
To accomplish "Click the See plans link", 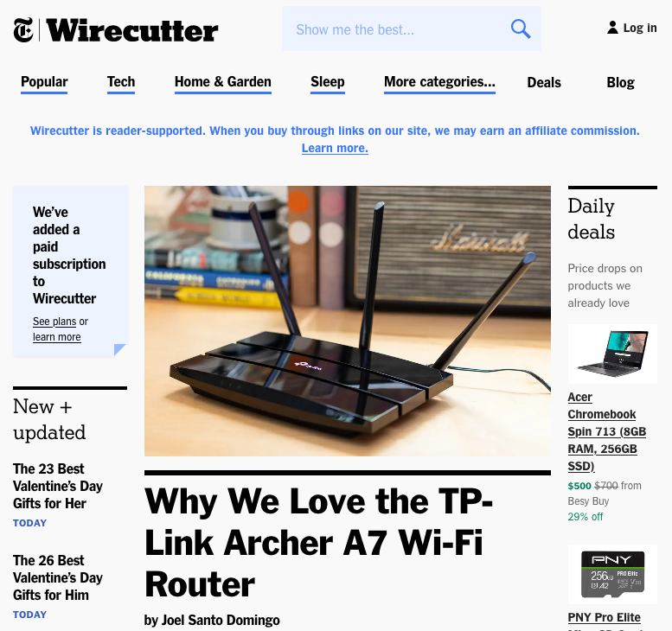I will pyautogui.click(x=54, y=322).
